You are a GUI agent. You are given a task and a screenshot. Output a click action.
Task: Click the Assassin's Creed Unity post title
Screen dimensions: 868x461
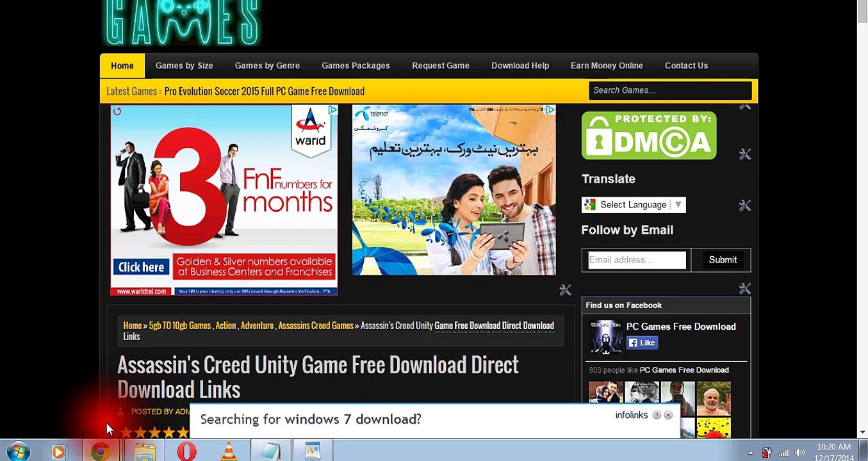coord(318,376)
